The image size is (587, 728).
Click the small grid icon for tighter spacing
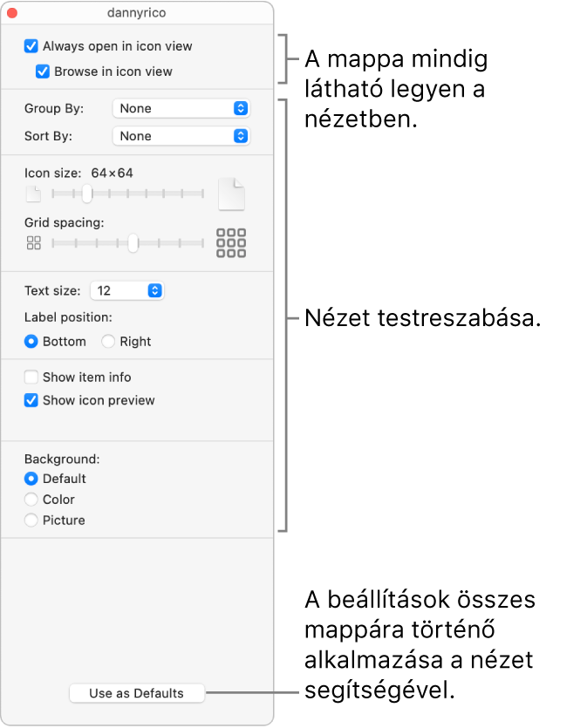coord(33,243)
